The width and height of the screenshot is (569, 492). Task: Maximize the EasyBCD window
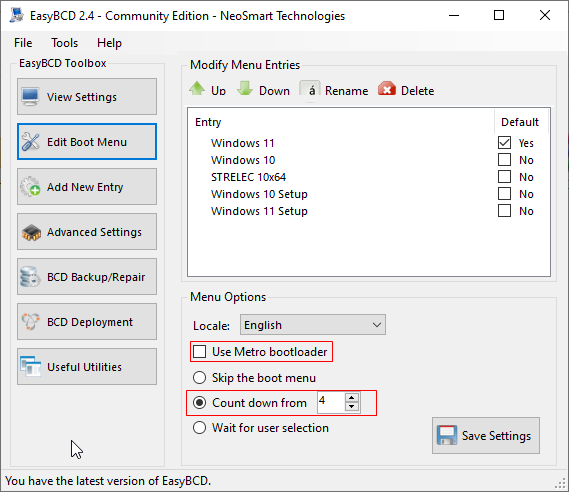(499, 15)
